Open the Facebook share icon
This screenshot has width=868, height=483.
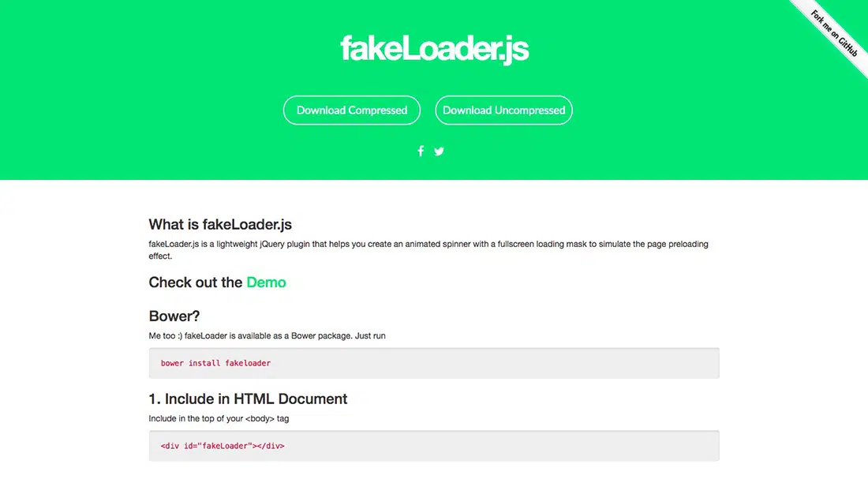pyautogui.click(x=421, y=152)
